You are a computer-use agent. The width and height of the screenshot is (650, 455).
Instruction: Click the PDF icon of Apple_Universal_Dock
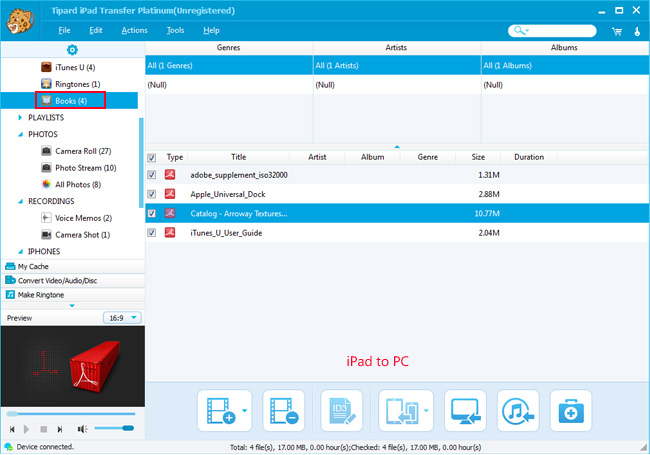coord(170,194)
